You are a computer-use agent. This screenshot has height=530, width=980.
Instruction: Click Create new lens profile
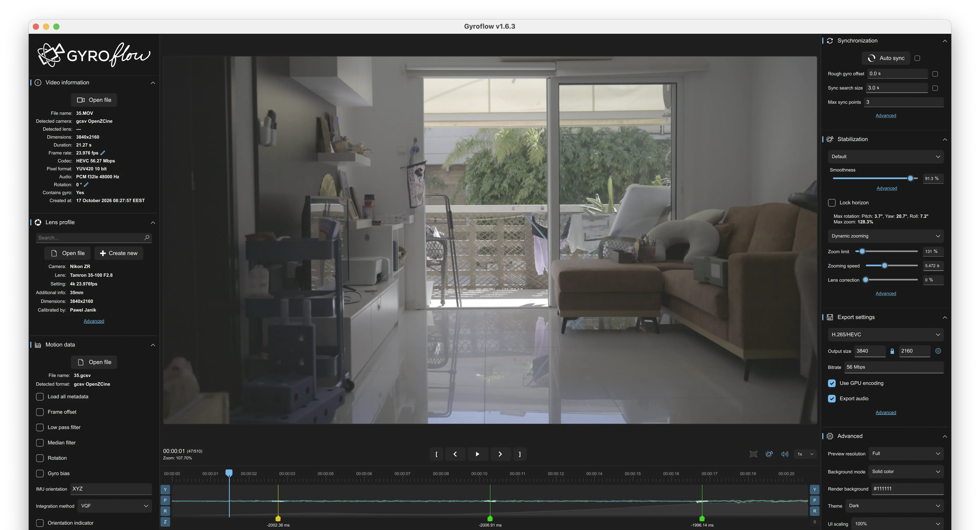[119, 253]
